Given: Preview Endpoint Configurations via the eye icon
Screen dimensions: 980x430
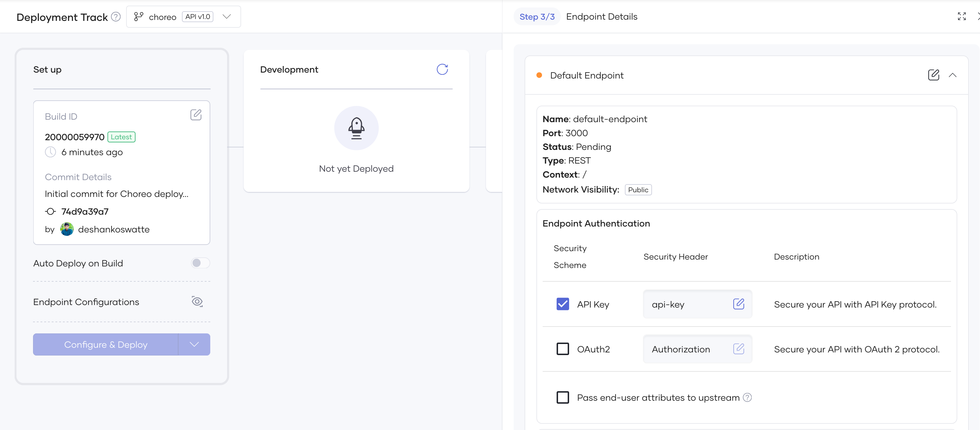Looking at the screenshot, I should tap(197, 301).
